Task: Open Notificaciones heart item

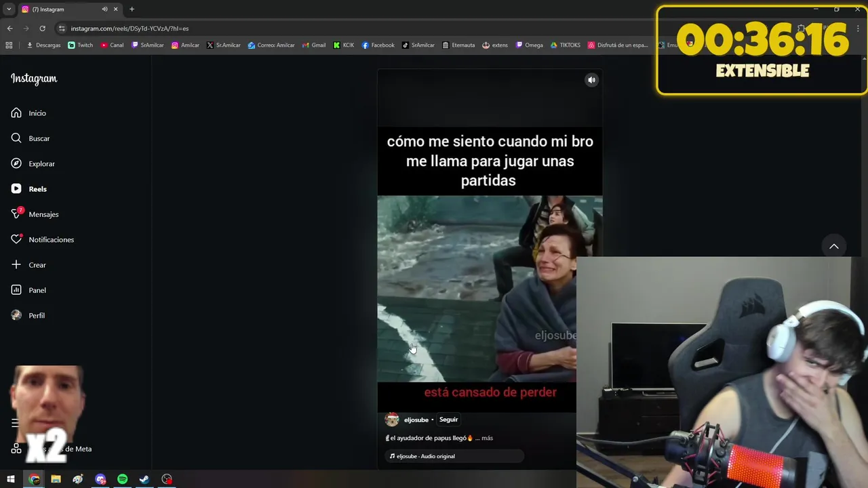Action: coord(42,240)
